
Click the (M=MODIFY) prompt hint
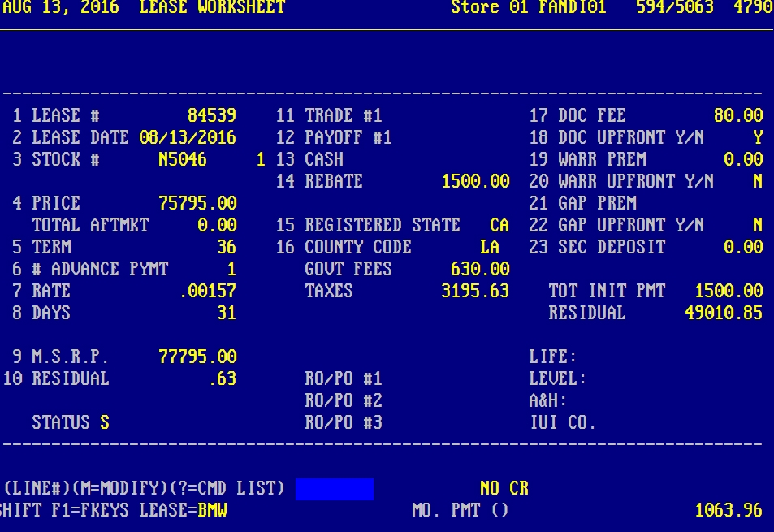point(119,489)
